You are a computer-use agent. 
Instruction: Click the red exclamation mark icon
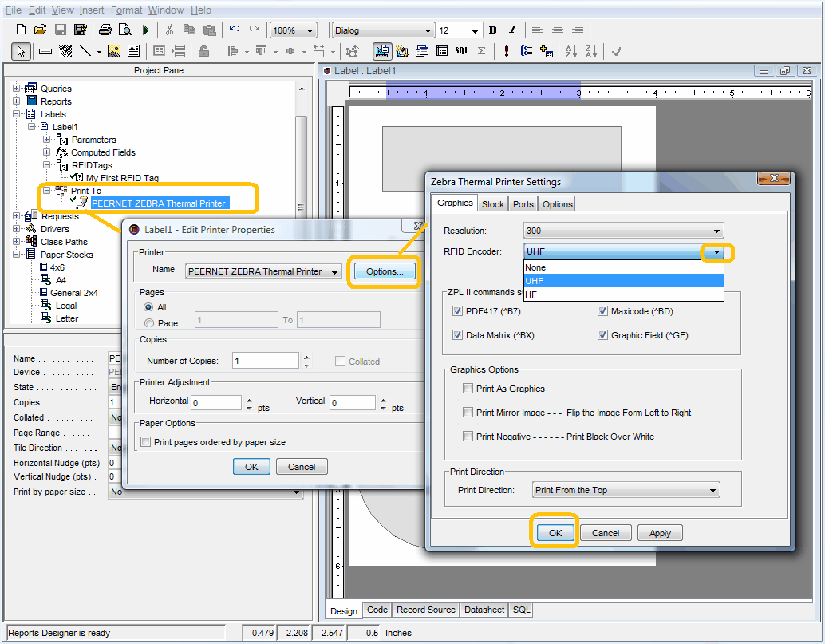[506, 51]
